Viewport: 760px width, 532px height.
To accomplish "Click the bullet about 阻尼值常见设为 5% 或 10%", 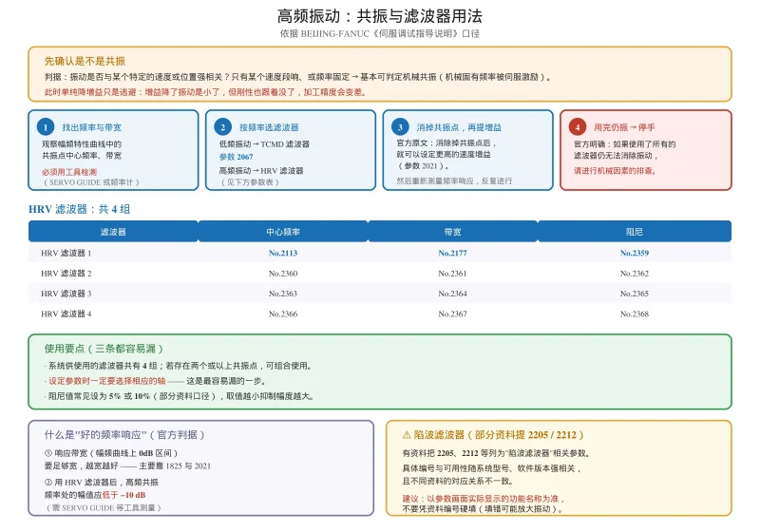I will tap(180, 396).
